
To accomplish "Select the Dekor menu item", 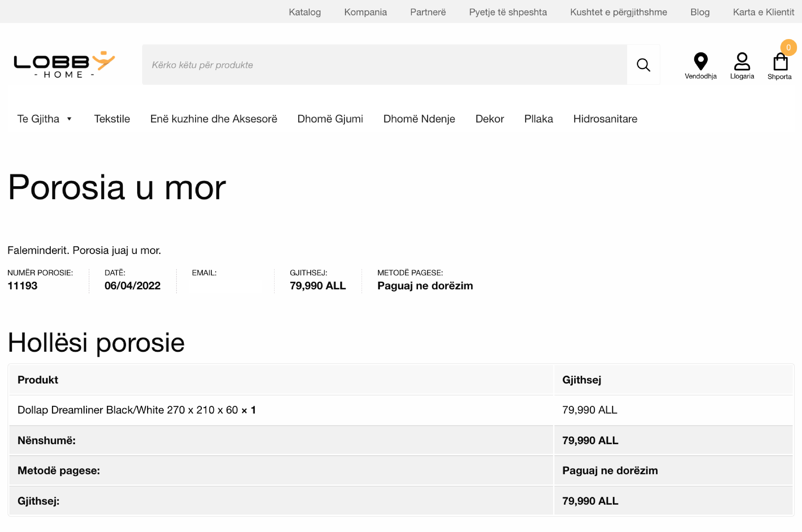I will tap(490, 119).
